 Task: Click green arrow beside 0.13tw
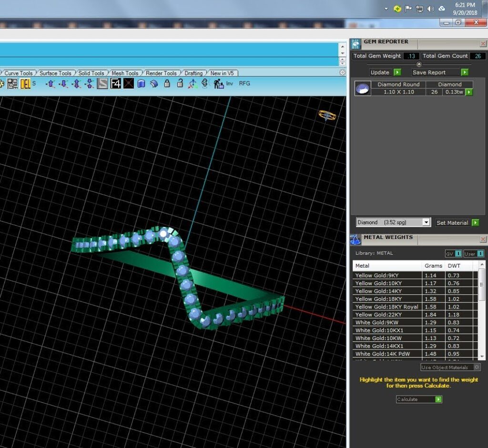[x=469, y=92]
